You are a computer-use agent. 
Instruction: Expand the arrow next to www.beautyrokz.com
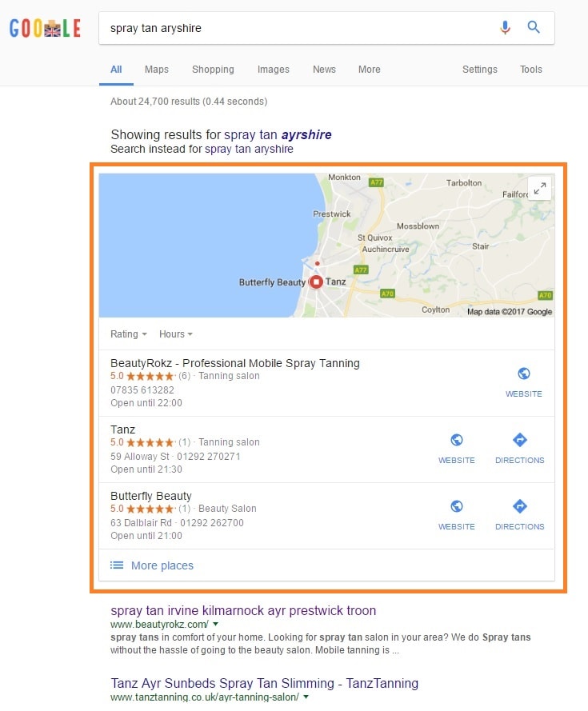click(x=215, y=625)
